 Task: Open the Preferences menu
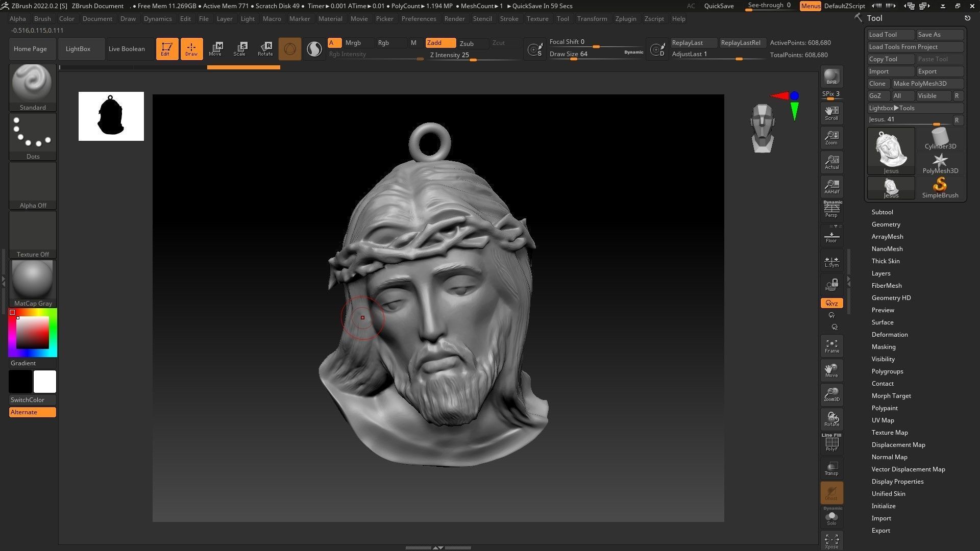[x=419, y=18]
